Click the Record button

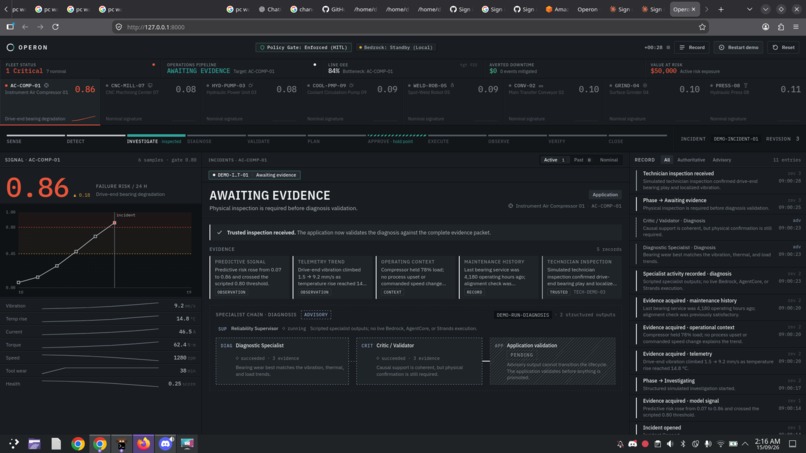692,47
